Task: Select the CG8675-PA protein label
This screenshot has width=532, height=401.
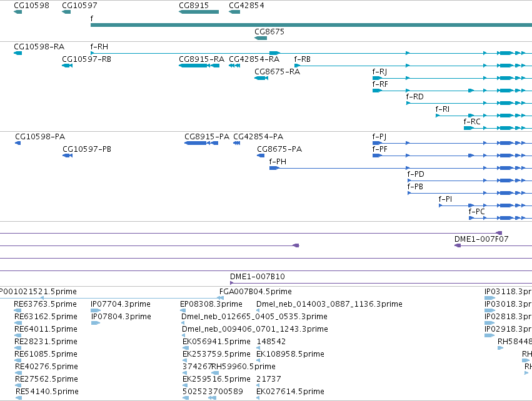Action: [279, 149]
